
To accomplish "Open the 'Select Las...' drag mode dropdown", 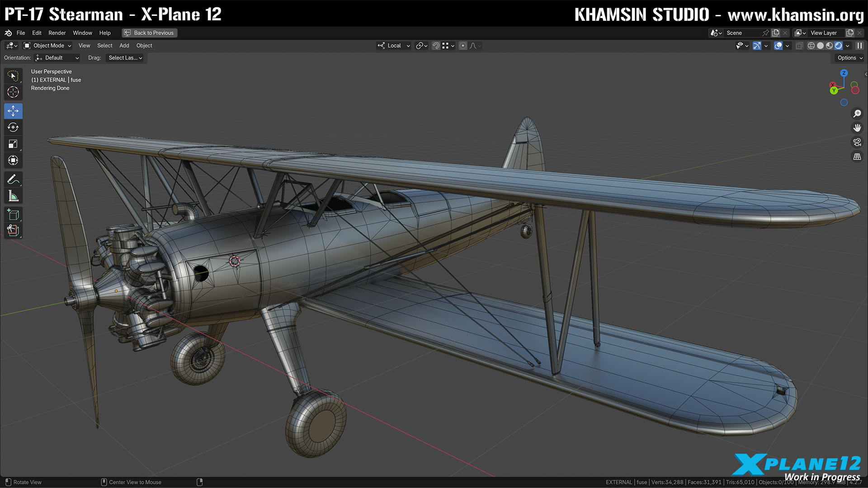I will 125,58.
